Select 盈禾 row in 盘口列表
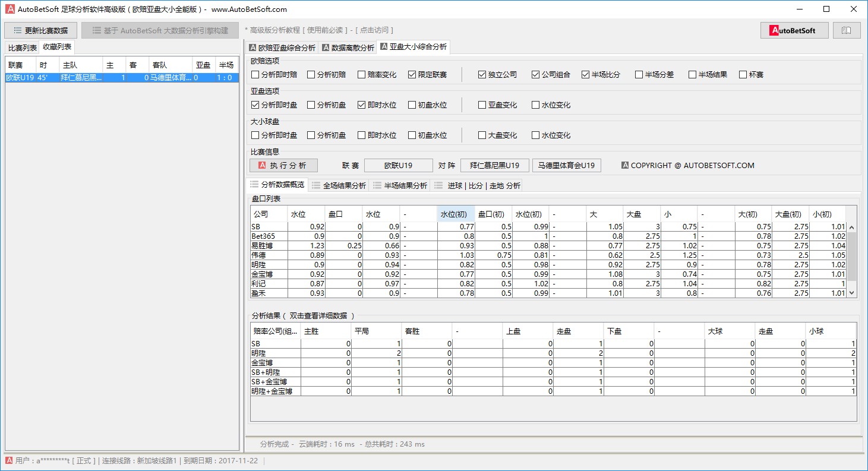Image resolution: width=868 pixels, height=471 pixels. pos(548,293)
